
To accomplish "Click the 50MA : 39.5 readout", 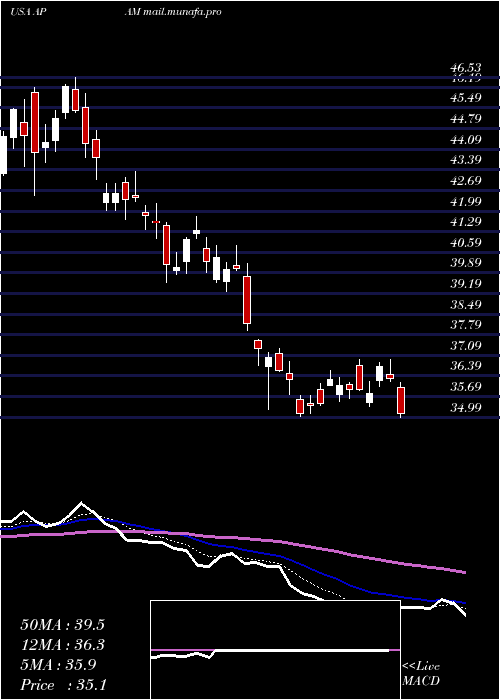I will [x=63, y=625].
